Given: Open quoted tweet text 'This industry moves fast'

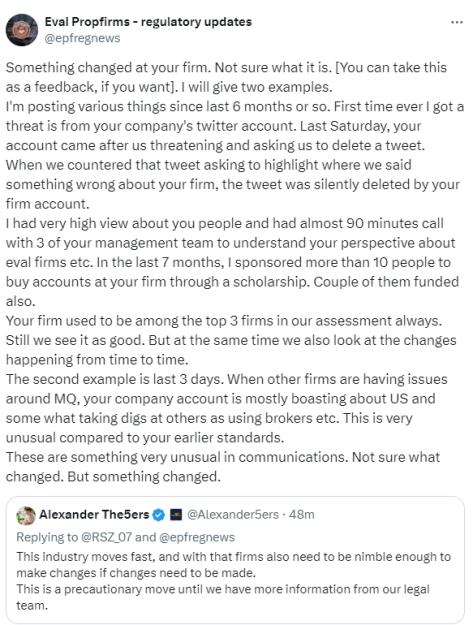Looking at the screenshot, I should coord(234,565).
